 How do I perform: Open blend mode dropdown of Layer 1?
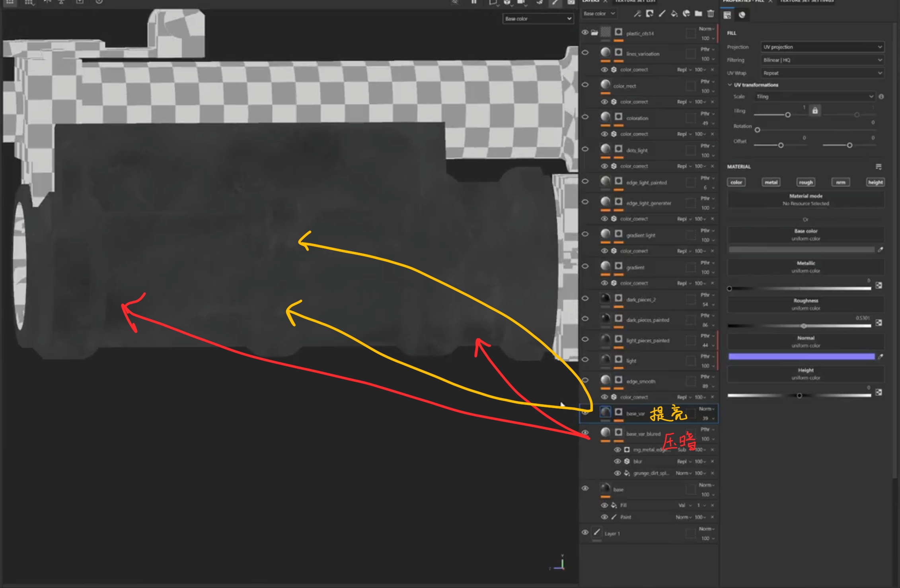[x=707, y=529]
